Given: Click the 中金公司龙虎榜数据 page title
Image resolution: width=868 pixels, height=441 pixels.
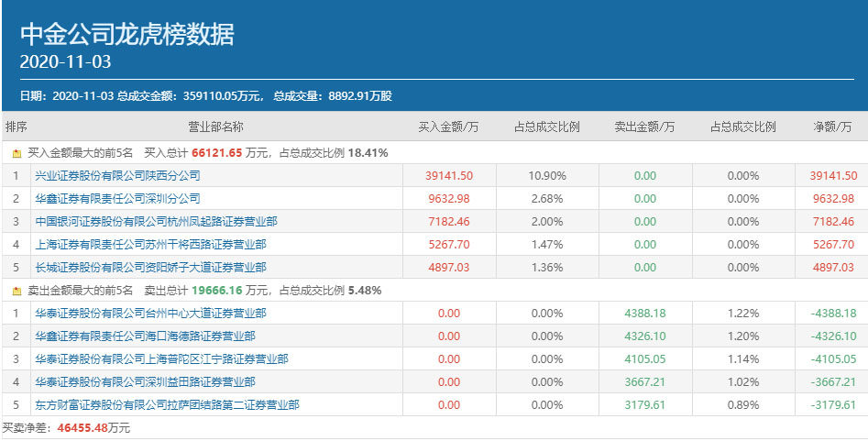Looking at the screenshot, I should (x=127, y=34).
